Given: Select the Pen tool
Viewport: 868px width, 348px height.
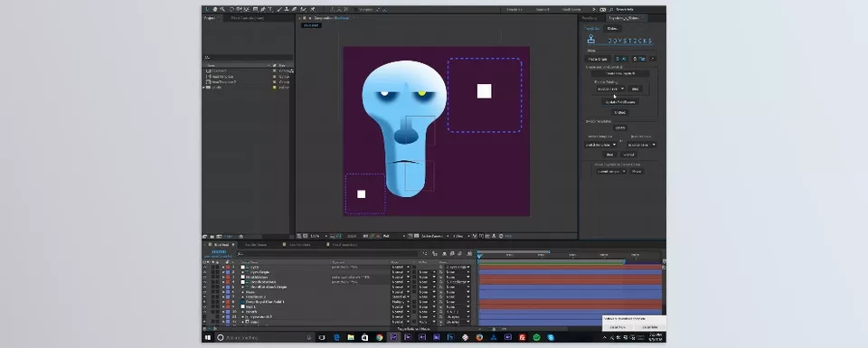Looking at the screenshot, I should [x=262, y=9].
